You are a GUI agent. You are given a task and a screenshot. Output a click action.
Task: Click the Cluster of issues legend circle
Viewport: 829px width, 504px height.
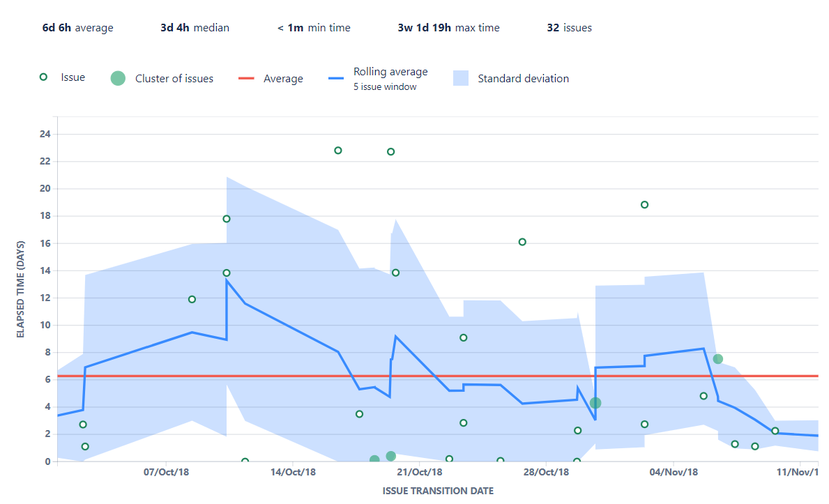(117, 78)
